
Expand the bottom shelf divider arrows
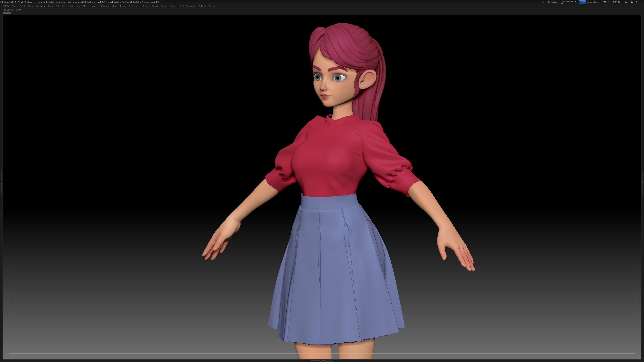click(x=322, y=361)
